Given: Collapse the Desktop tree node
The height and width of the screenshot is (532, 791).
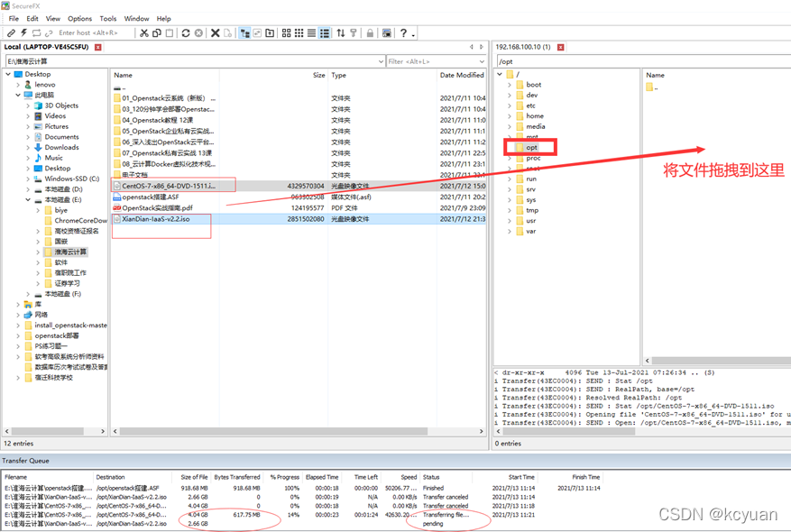Looking at the screenshot, I should [8, 74].
